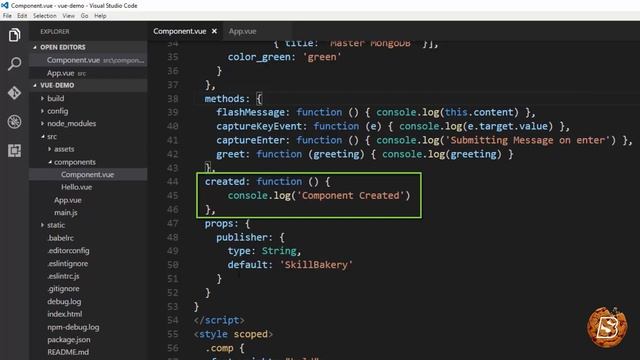Click the 'style scoped' tag

tap(233, 334)
